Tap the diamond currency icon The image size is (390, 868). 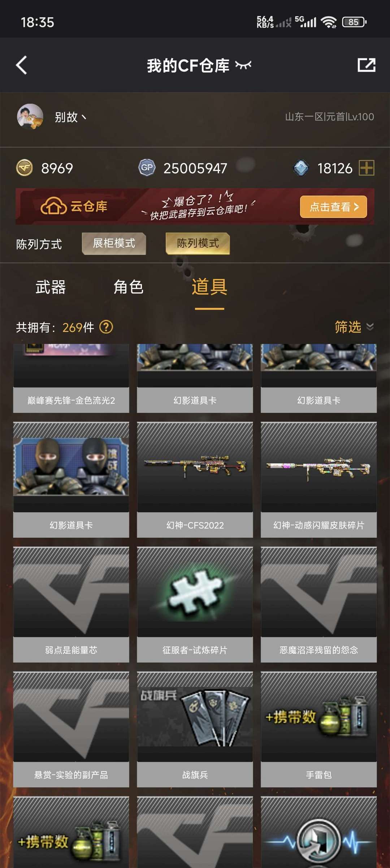301,168
